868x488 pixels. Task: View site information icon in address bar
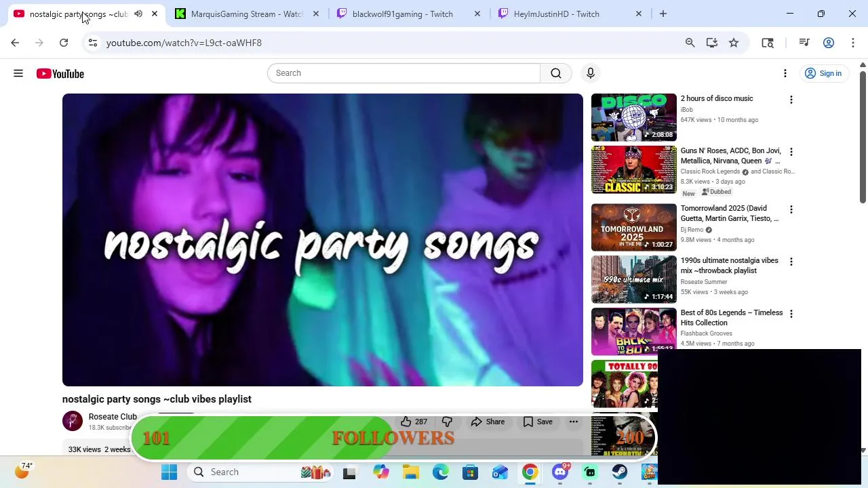coord(93,43)
